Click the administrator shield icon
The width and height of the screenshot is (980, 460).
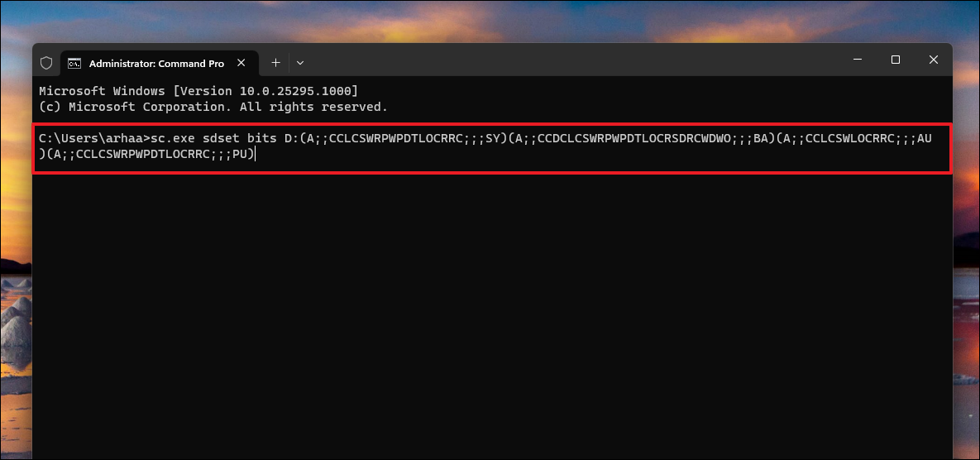click(46, 63)
